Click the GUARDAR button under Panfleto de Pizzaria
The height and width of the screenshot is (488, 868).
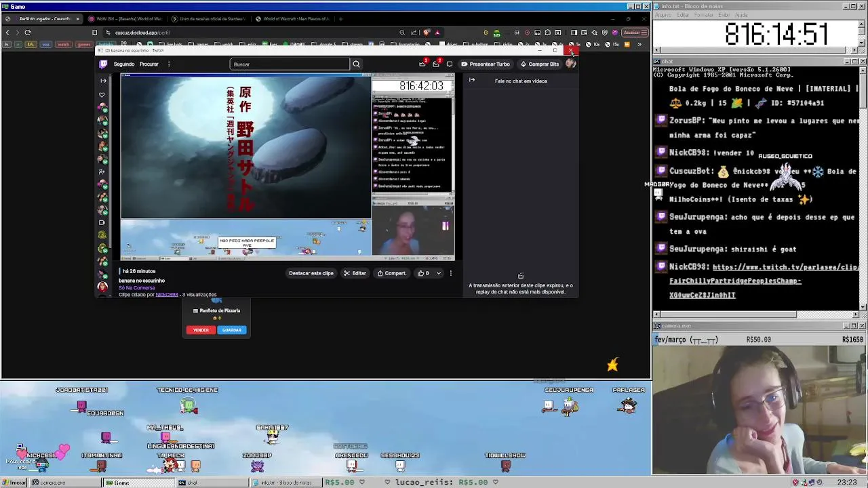pyautogui.click(x=232, y=330)
